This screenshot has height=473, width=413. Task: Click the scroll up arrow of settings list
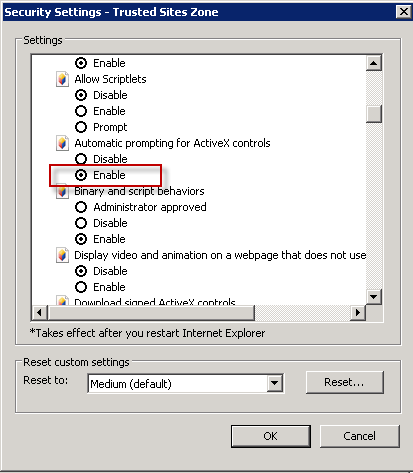point(374,63)
